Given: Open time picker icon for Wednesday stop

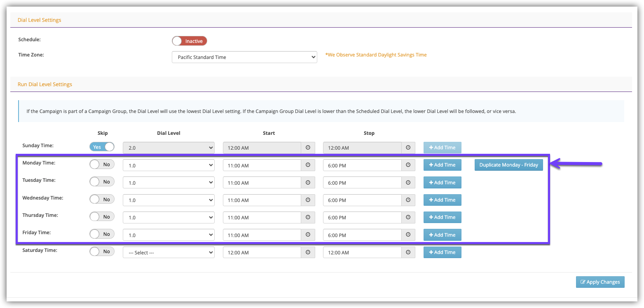Looking at the screenshot, I should pyautogui.click(x=408, y=200).
